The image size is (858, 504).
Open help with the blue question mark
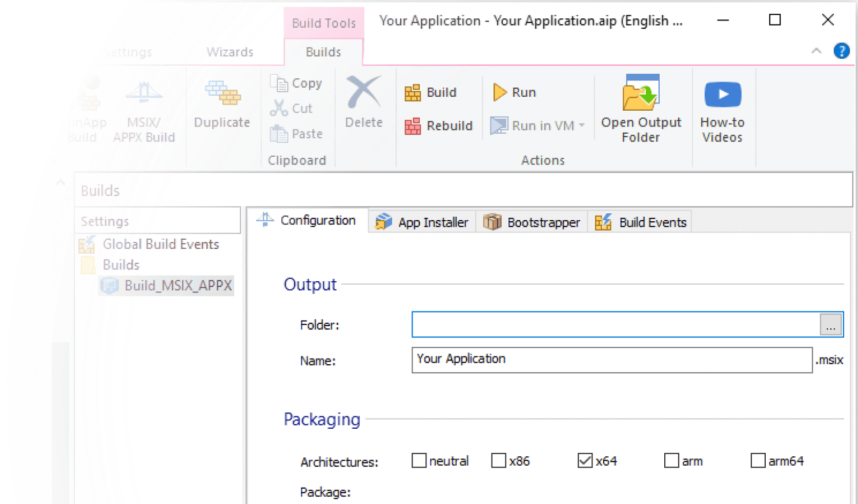pyautogui.click(x=841, y=51)
